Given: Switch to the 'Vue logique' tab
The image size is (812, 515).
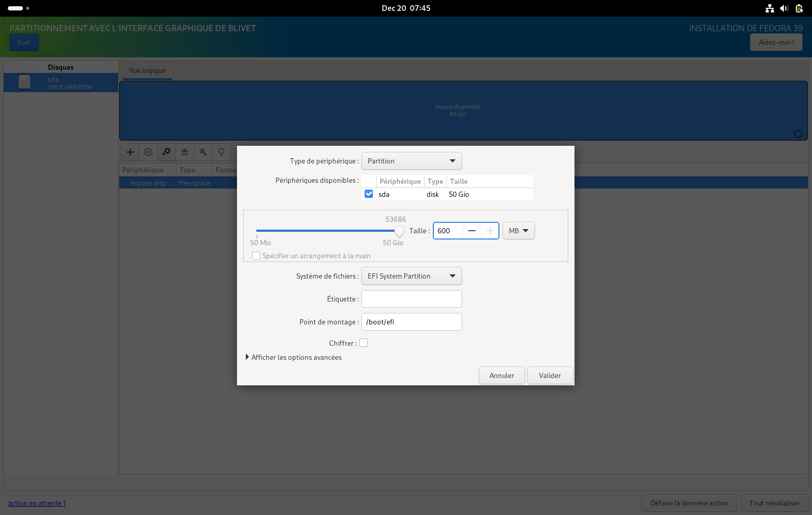Looking at the screenshot, I should [x=147, y=70].
